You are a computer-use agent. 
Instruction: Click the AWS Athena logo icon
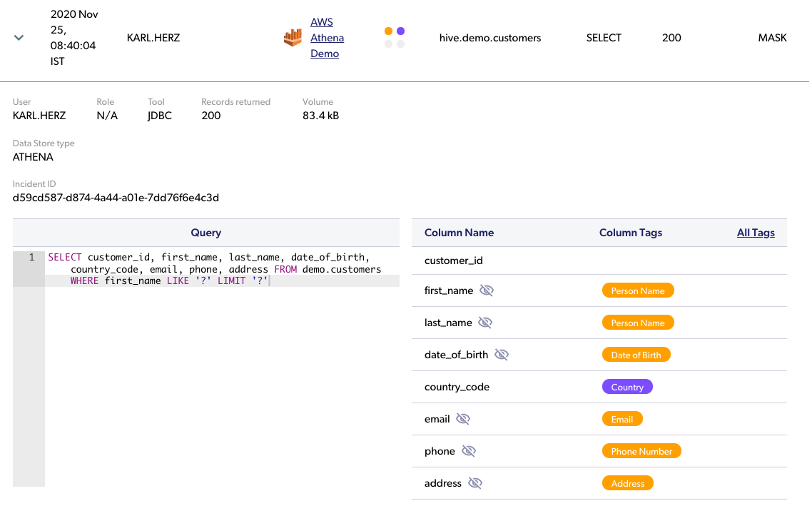click(x=293, y=38)
